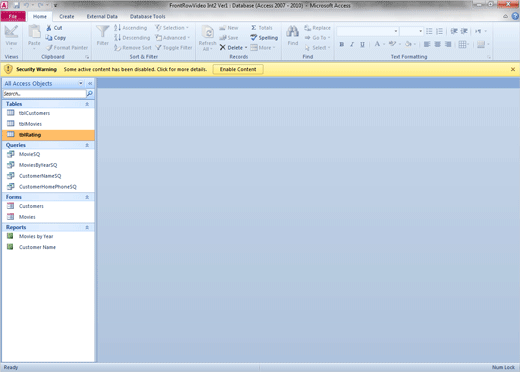Screen dimensions: 520x372
Task: Click the Delete record icon
Action: (223, 47)
